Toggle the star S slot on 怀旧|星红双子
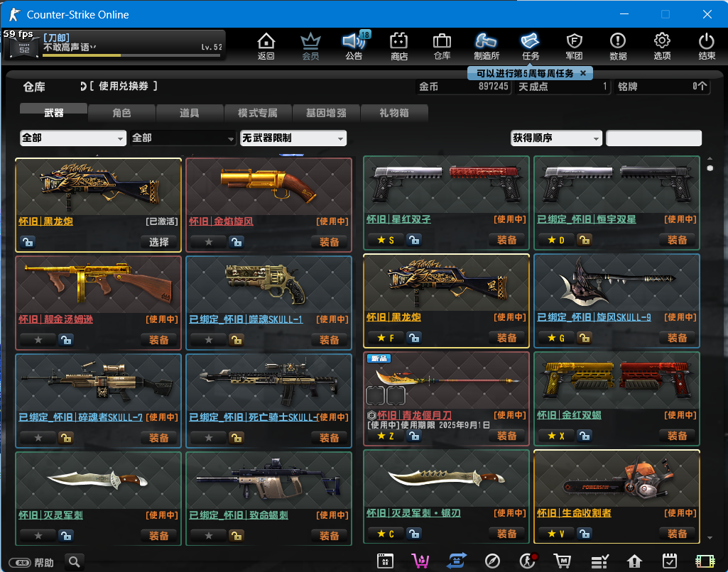This screenshot has height=572, width=728. tap(386, 240)
